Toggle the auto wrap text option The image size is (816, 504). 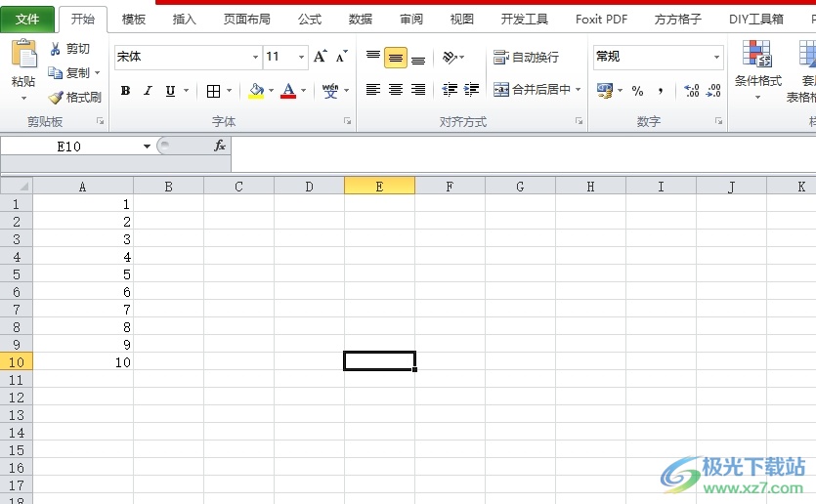(527, 58)
